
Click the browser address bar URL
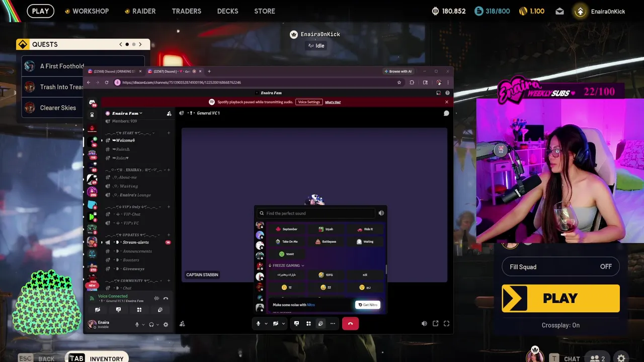pyautogui.click(x=181, y=82)
